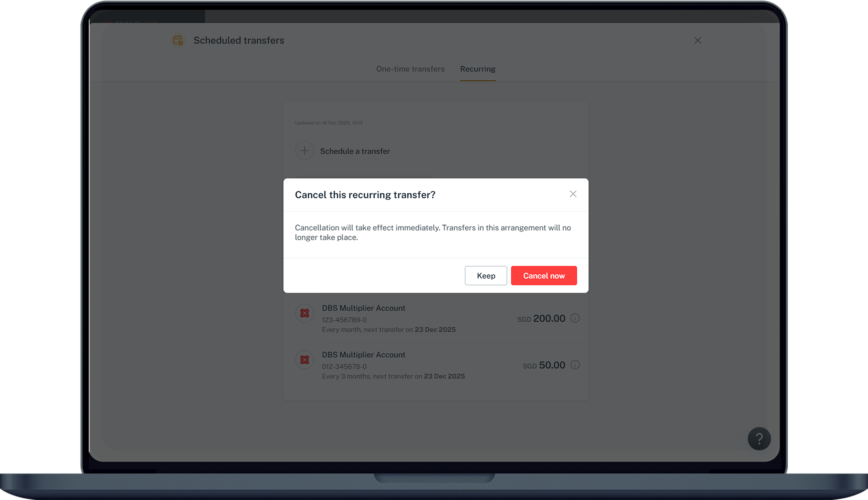Click the Scheduled transfers title text

(x=239, y=40)
